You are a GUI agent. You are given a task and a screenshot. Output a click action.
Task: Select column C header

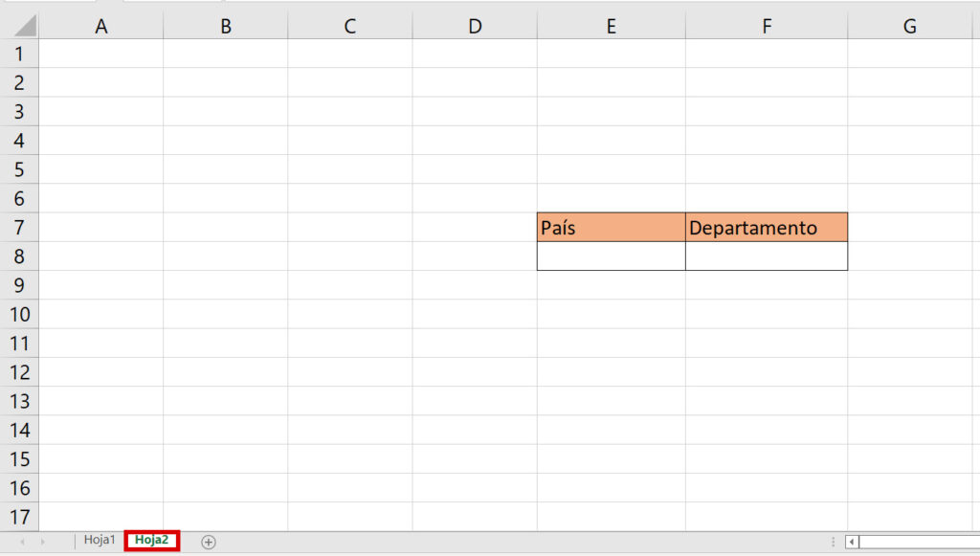(350, 27)
